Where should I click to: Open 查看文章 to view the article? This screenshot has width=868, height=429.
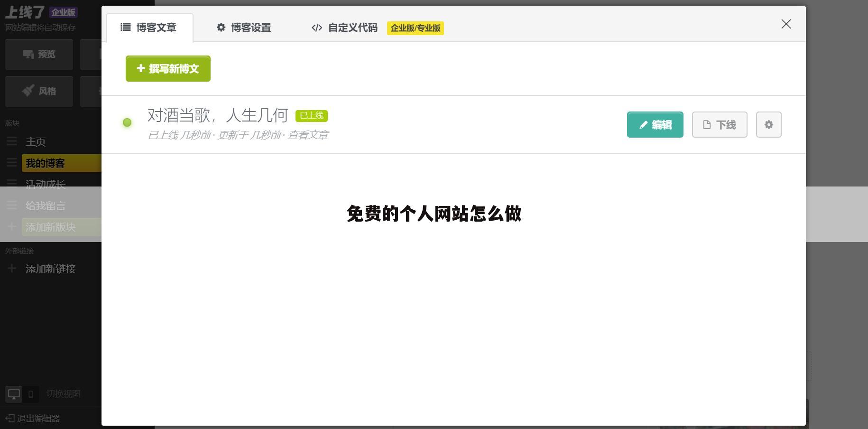pos(309,134)
